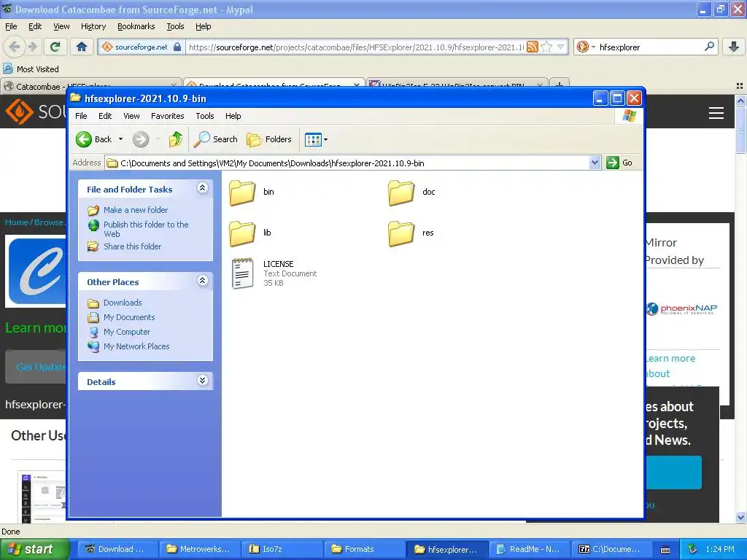
Task: Collapse the File and Folder Tasks panel
Action: [x=203, y=188]
